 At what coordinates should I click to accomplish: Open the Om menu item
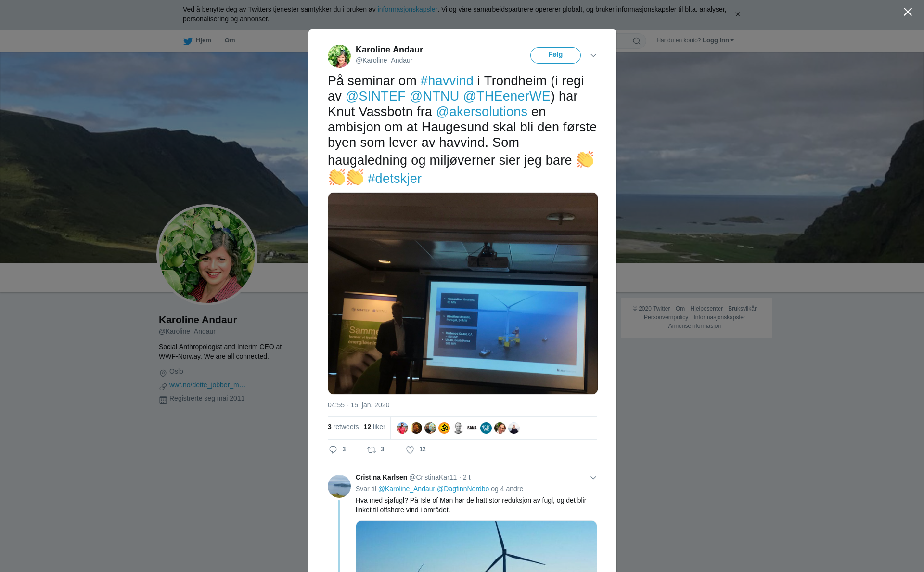click(x=230, y=40)
